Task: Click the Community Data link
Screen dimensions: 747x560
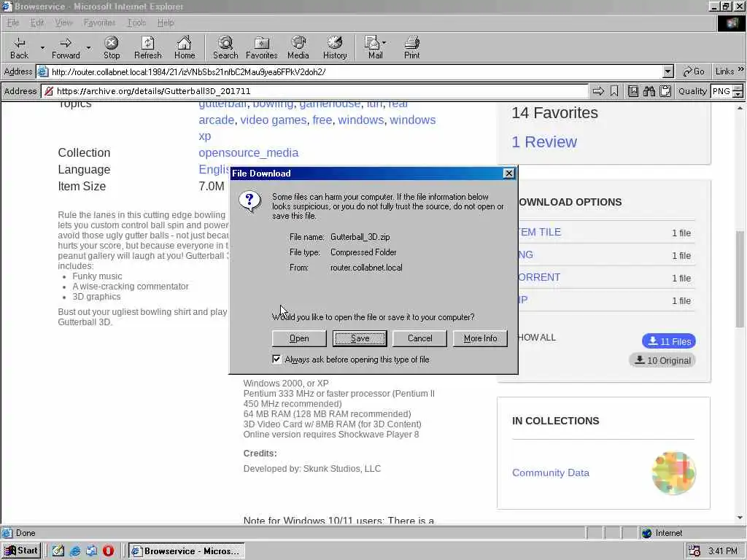Action: tap(551, 472)
